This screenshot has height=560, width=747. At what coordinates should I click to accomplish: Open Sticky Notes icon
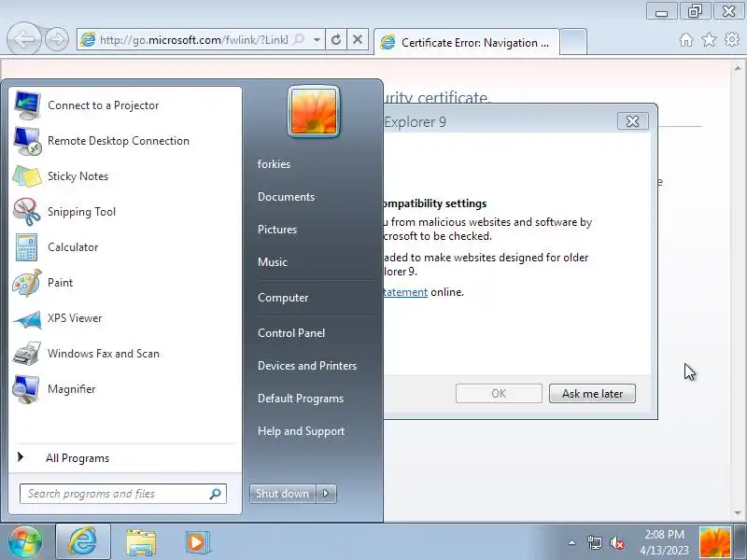27,176
